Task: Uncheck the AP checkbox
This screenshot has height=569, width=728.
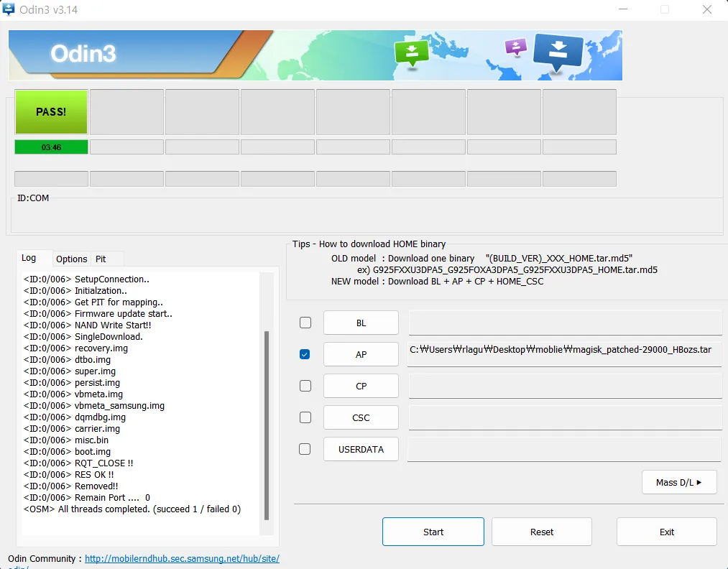Action: 305,354
